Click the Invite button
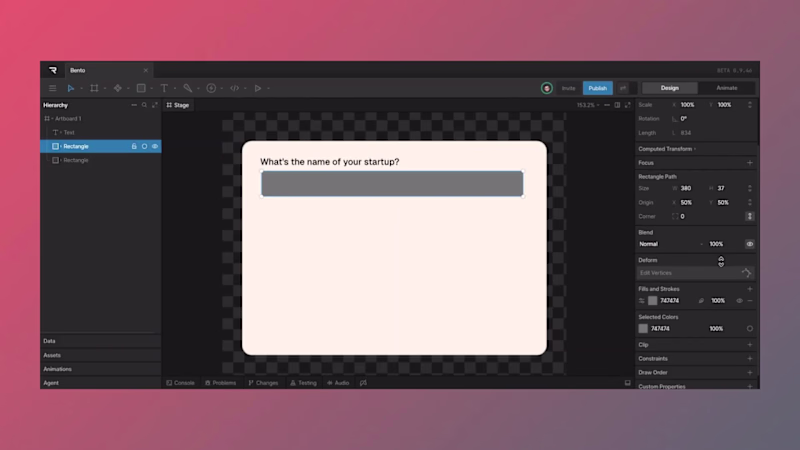The width and height of the screenshot is (800, 450). pos(568,88)
